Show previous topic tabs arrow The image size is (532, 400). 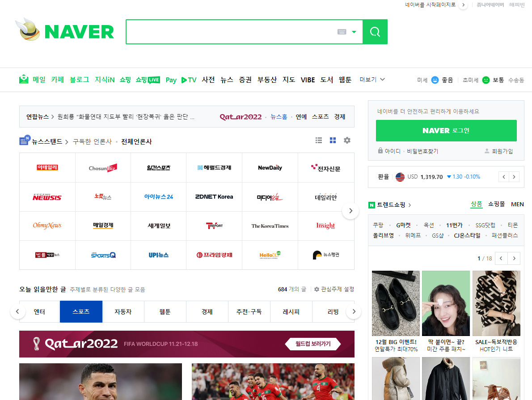pyautogui.click(x=17, y=311)
